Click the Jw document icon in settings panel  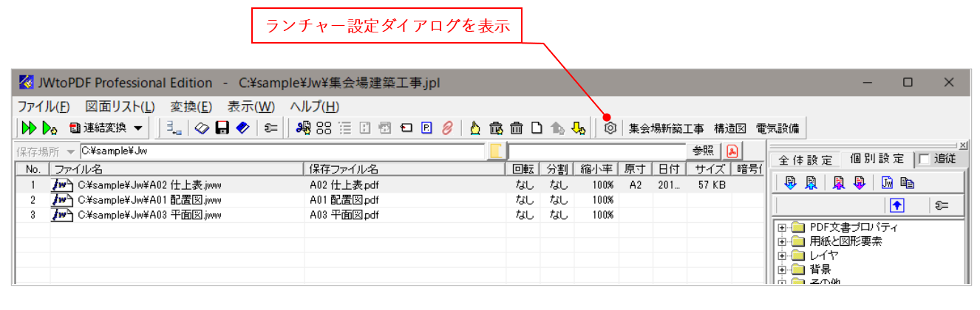(x=888, y=182)
